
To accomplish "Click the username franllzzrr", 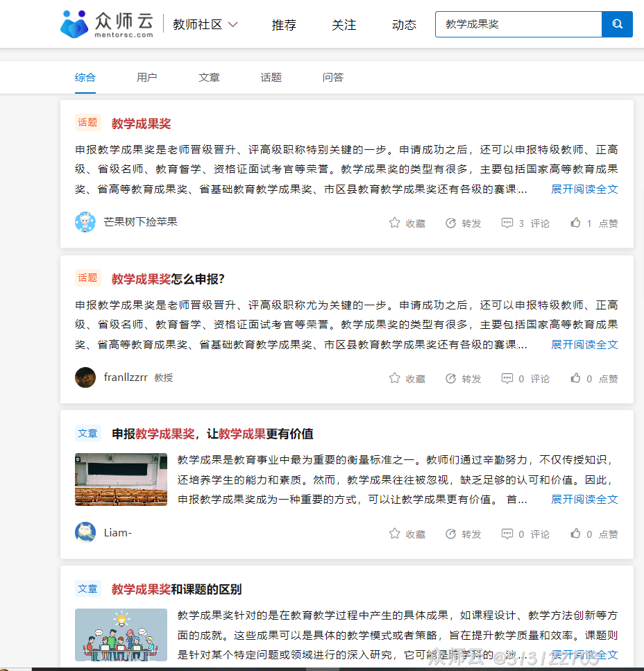I will point(126,378).
